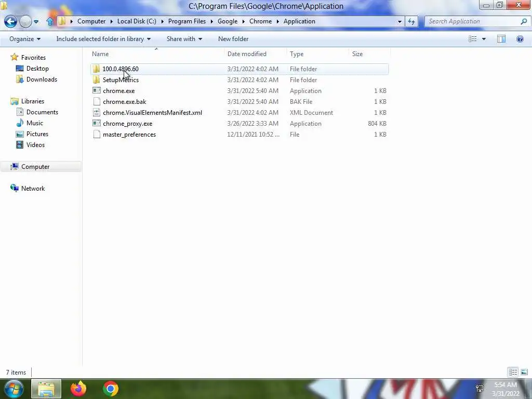Open the taskbar clock and date

(506, 389)
